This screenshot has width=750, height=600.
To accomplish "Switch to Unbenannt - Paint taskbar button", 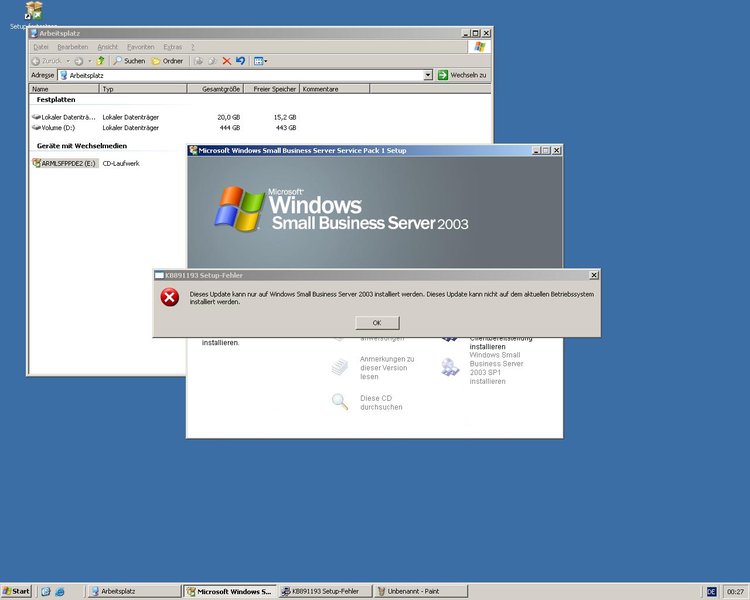I will pyautogui.click(x=421, y=591).
